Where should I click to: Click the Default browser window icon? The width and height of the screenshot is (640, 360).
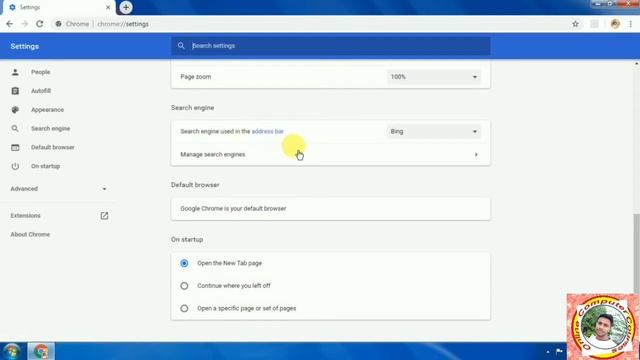click(15, 147)
